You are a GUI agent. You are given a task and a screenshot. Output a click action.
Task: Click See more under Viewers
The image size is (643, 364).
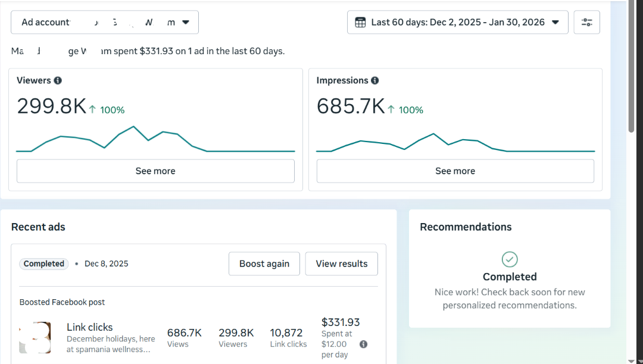pyautogui.click(x=155, y=171)
